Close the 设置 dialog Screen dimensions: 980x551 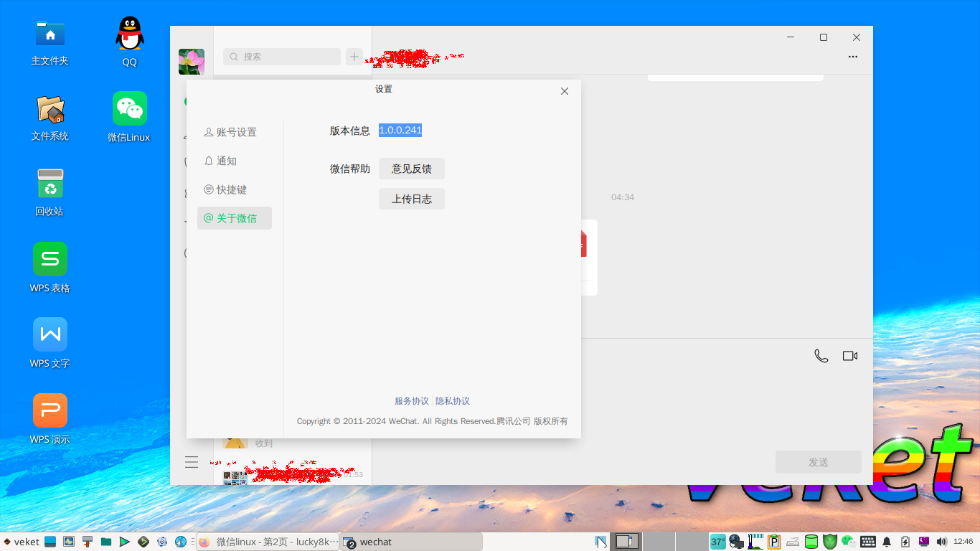[565, 91]
